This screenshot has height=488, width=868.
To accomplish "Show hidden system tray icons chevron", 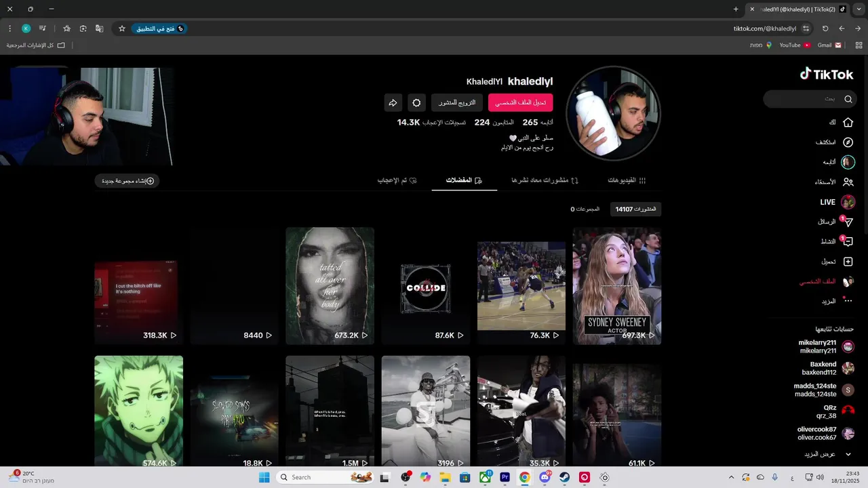I will (730, 477).
